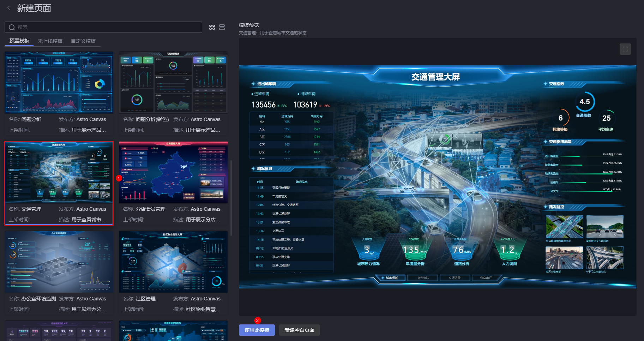Click the 模板预览 heading
This screenshot has width=644, height=341.
249,25
